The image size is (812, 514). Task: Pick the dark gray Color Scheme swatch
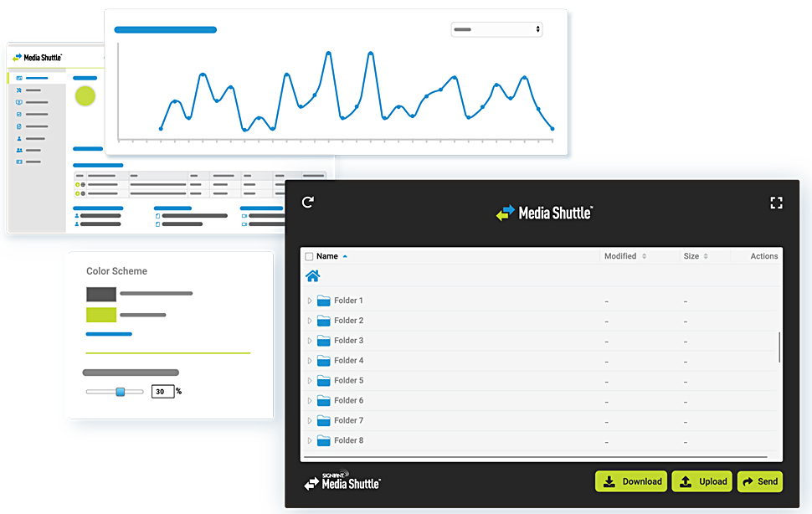[101, 294]
